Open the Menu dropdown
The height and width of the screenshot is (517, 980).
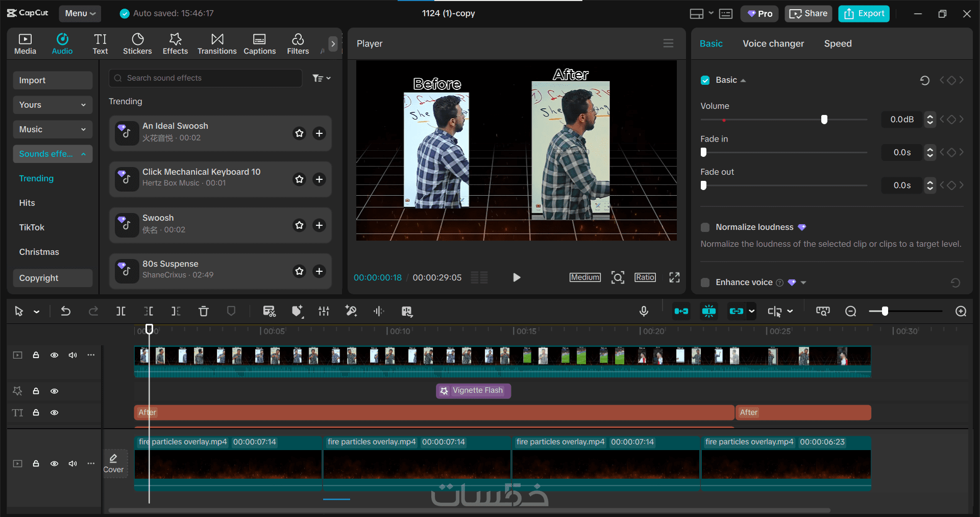pos(80,14)
